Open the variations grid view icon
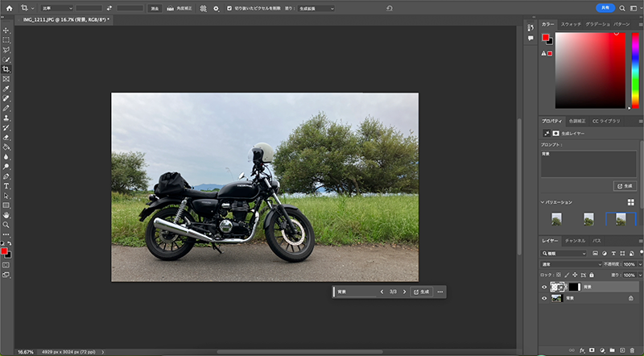644x356 pixels. [x=631, y=202]
